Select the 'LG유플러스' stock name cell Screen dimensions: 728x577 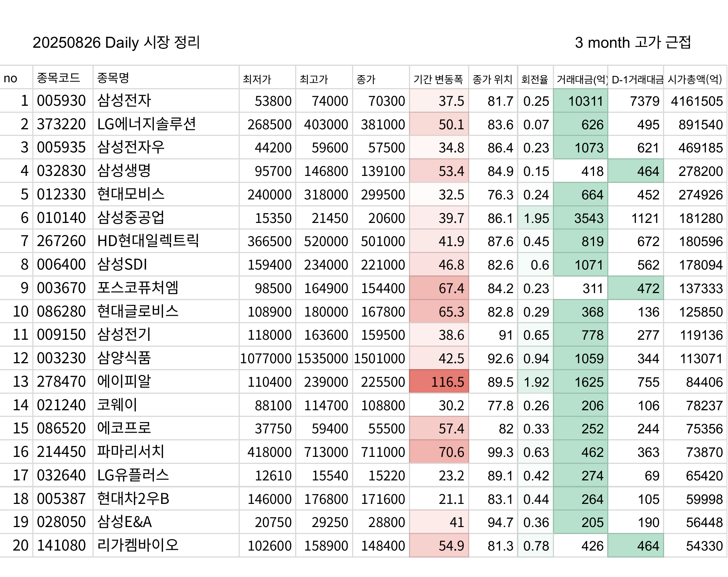coord(166,475)
